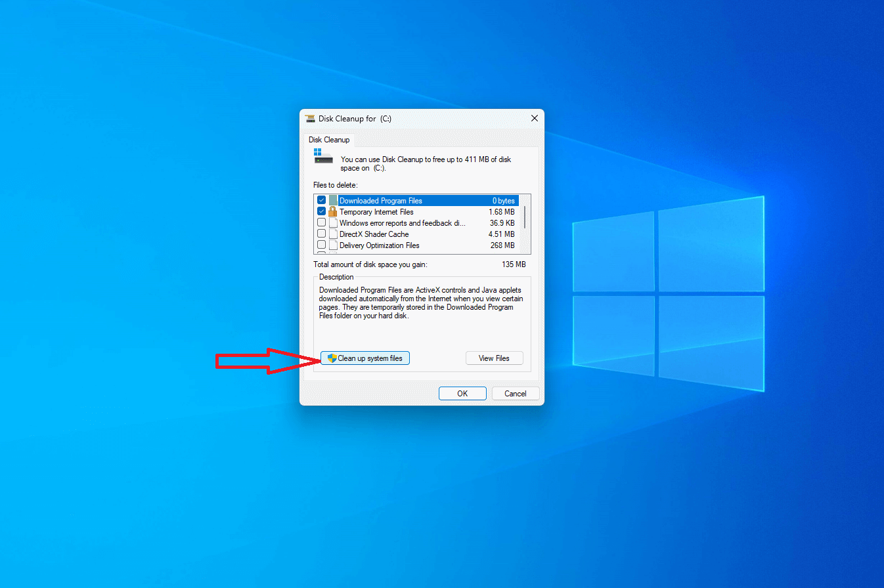Uncheck the Temporary Internet Files checkbox
The height and width of the screenshot is (588, 884).
(321, 211)
